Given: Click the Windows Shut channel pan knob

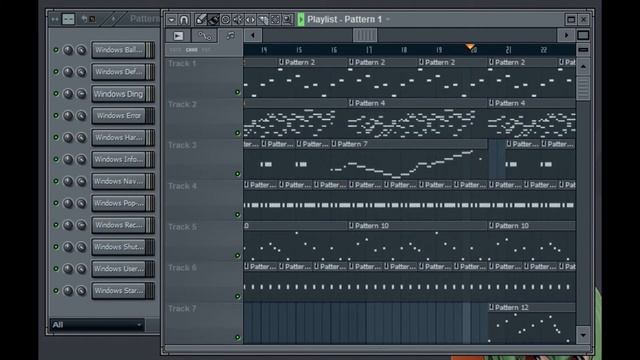Looking at the screenshot, I should [68, 247].
